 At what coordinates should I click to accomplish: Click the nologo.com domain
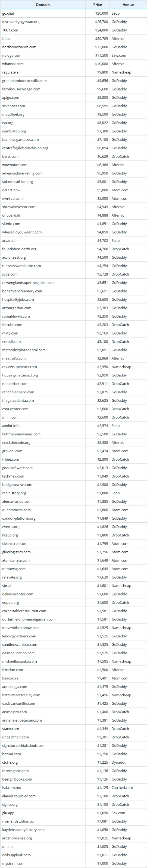[x=12, y=56]
